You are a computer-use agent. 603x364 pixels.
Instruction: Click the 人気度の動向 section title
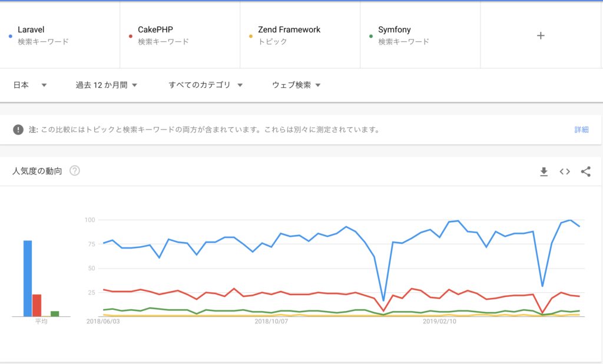pos(37,171)
